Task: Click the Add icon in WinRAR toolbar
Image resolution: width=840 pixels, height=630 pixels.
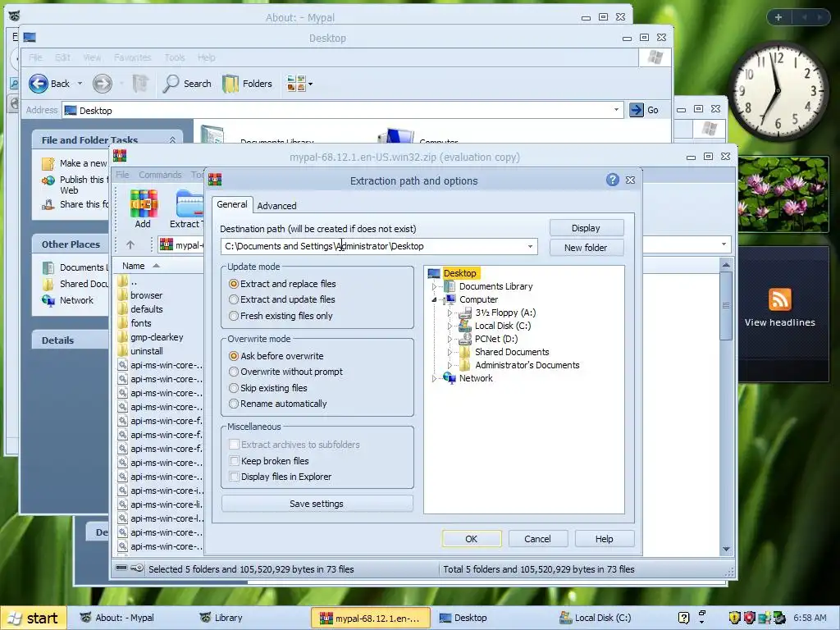Action: click(143, 203)
